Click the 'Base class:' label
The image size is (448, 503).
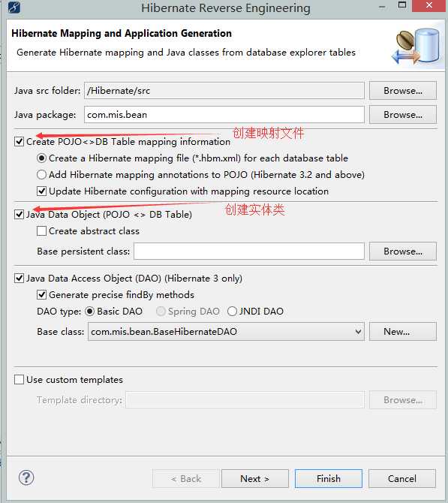[x=60, y=332]
